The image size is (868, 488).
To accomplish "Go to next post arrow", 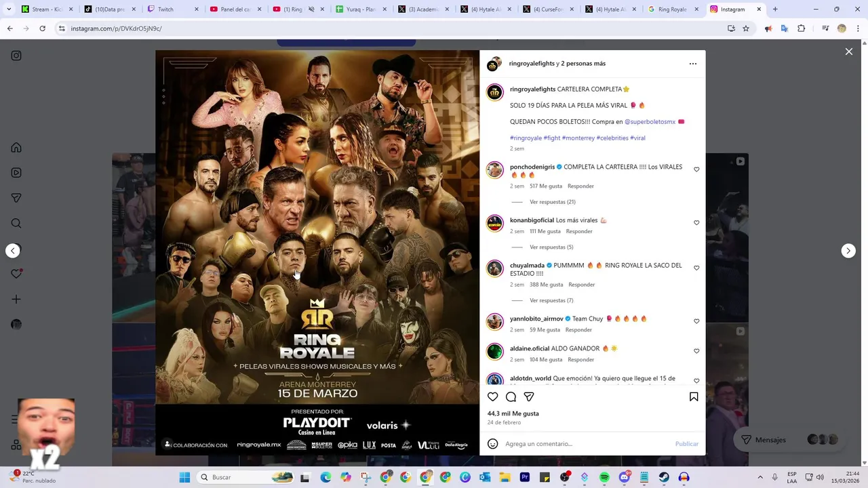I will (x=848, y=251).
